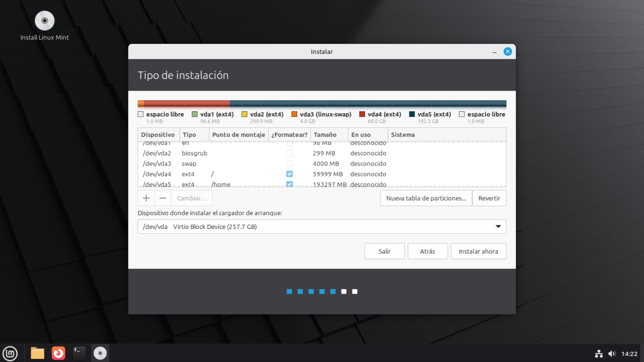Expand the bootloader device dropdown
Image resolution: width=644 pixels, height=362 pixels.
498,227
